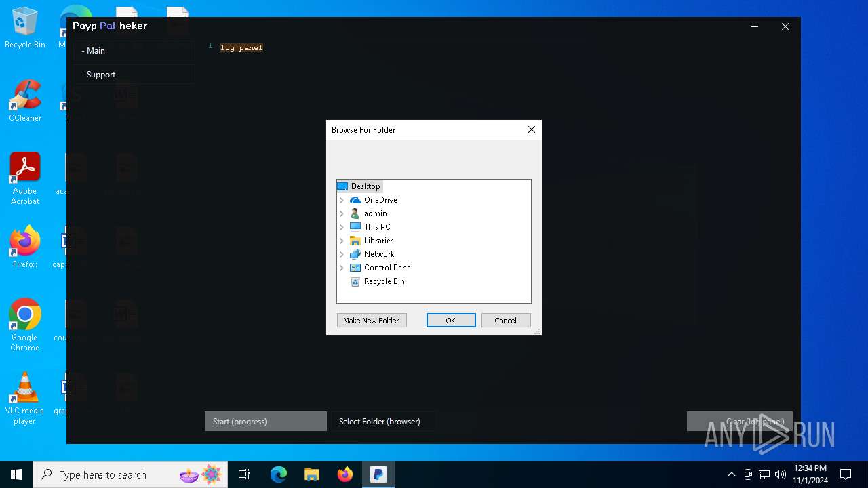Open the Main menu section

134,51
